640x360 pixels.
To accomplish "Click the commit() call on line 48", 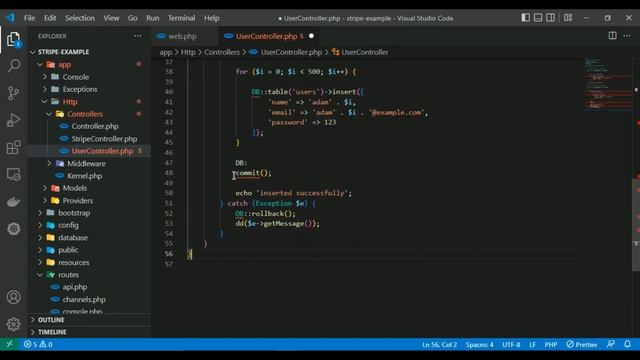I will (x=253, y=173).
